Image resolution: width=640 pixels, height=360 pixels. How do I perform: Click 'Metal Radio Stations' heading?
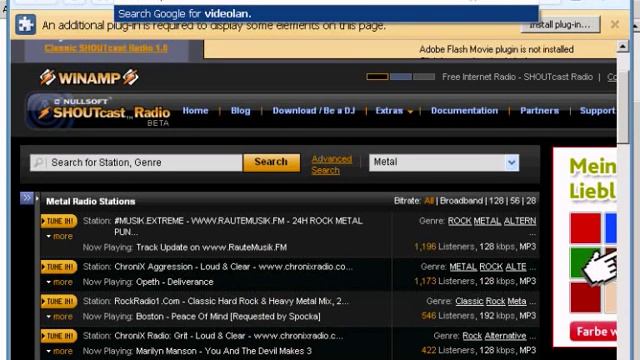[x=91, y=201]
